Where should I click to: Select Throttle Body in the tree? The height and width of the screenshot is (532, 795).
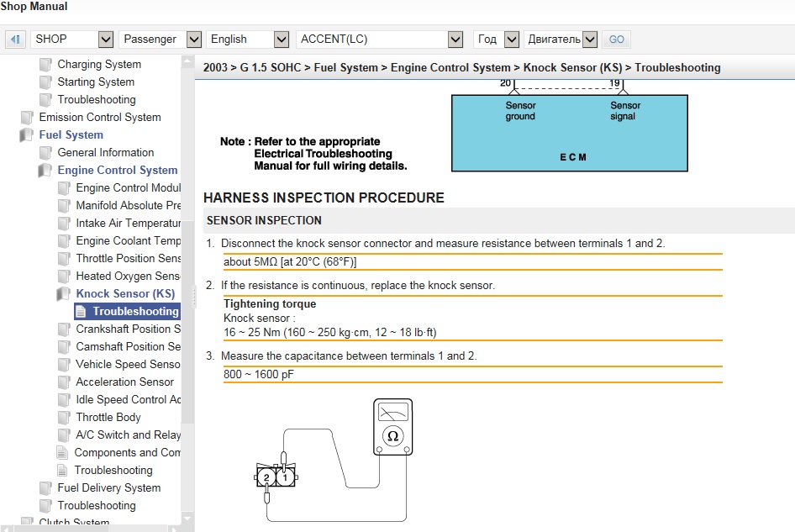(108, 417)
